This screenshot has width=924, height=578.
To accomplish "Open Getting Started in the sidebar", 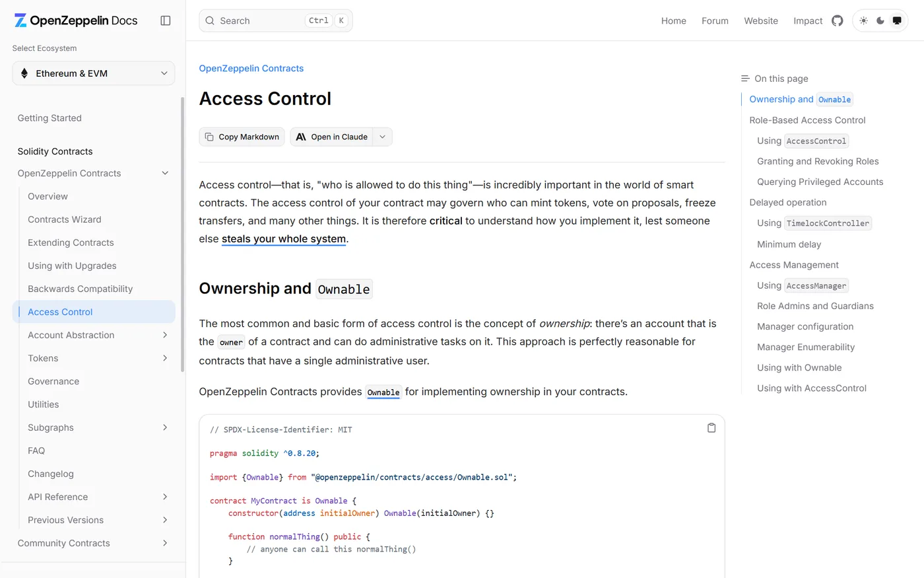I will [x=49, y=118].
